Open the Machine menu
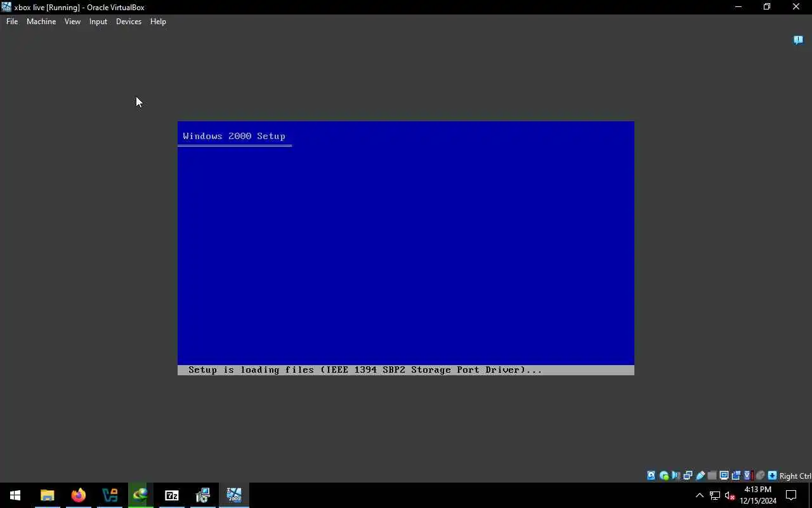Viewport: 812px width, 508px height. pyautogui.click(x=41, y=22)
